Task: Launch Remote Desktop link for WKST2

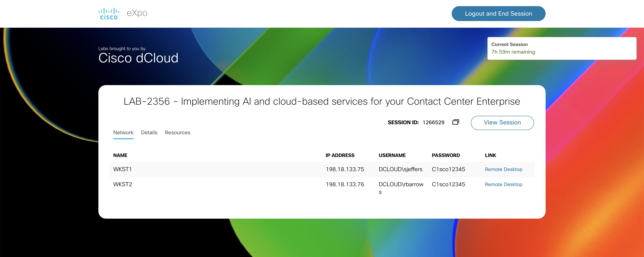Action: coord(503,185)
